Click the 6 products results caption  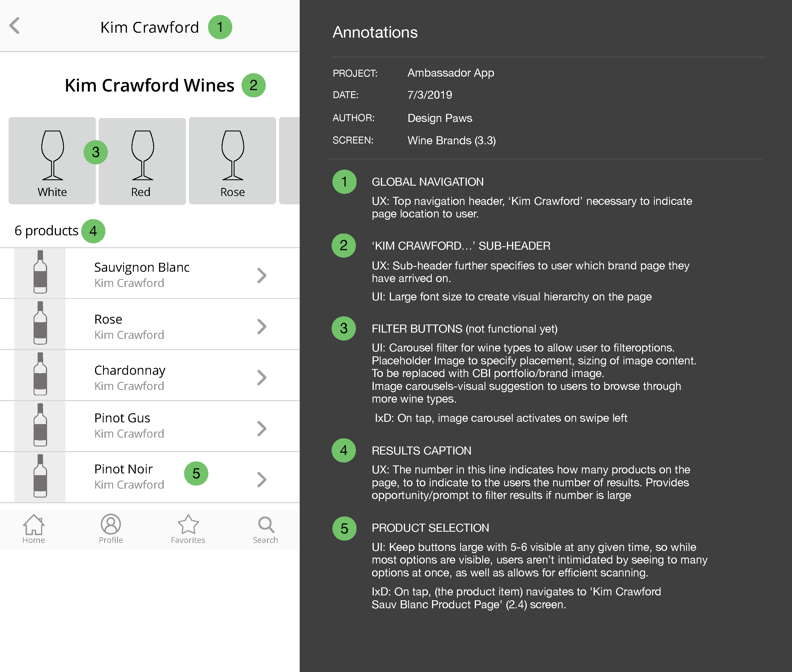tap(46, 231)
